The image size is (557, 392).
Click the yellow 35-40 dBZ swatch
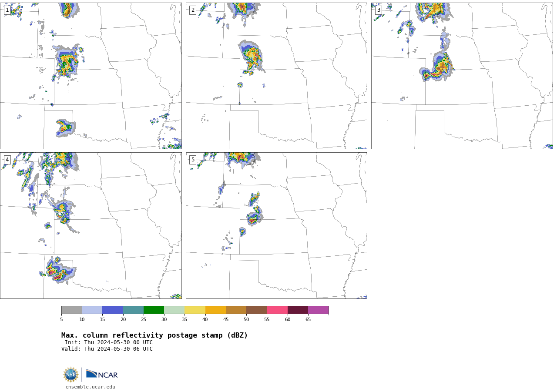[x=195, y=310]
